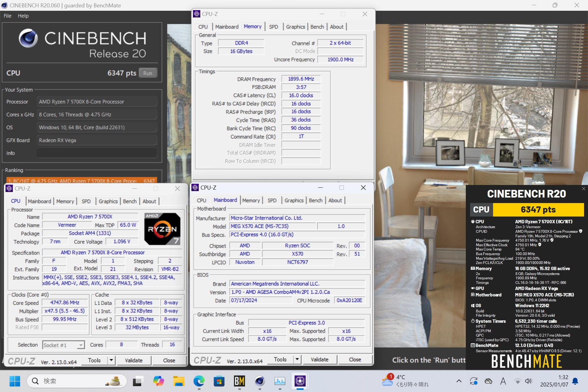Close the BenchMate Cinebench R20 overlay
The width and height of the screenshot is (588, 392).
point(583,189)
